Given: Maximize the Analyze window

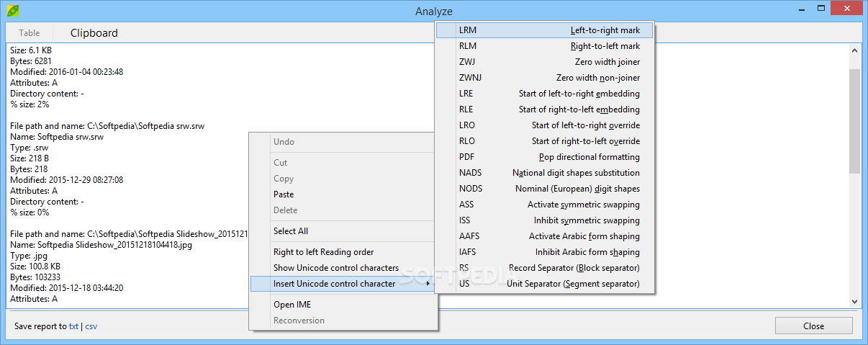Looking at the screenshot, I should [819, 8].
